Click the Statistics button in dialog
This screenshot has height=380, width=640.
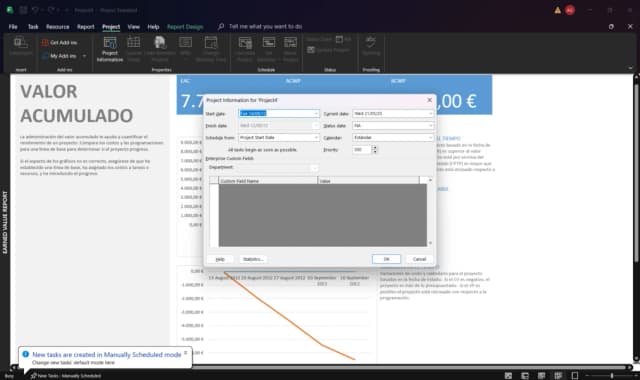(253, 259)
